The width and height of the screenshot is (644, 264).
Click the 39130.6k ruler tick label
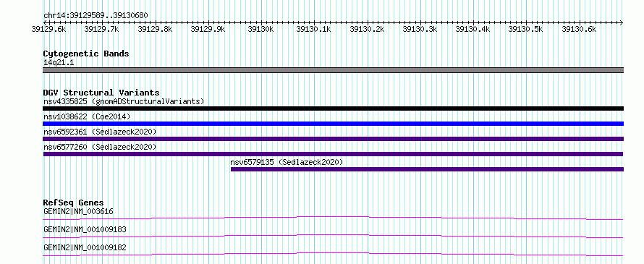pos(579,29)
